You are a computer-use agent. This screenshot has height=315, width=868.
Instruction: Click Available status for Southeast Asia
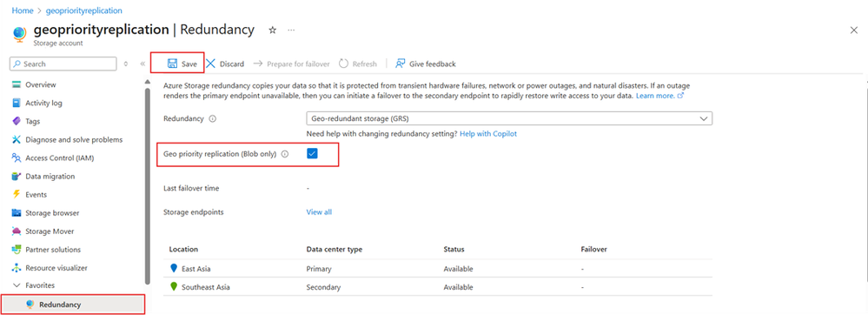(x=459, y=287)
